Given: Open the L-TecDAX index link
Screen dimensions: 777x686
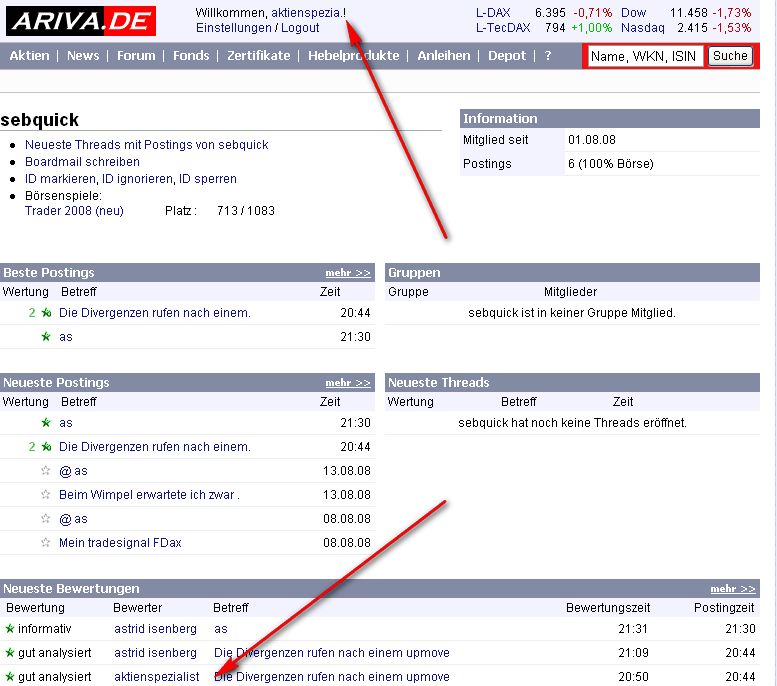Looking at the screenshot, I should (x=503, y=28).
